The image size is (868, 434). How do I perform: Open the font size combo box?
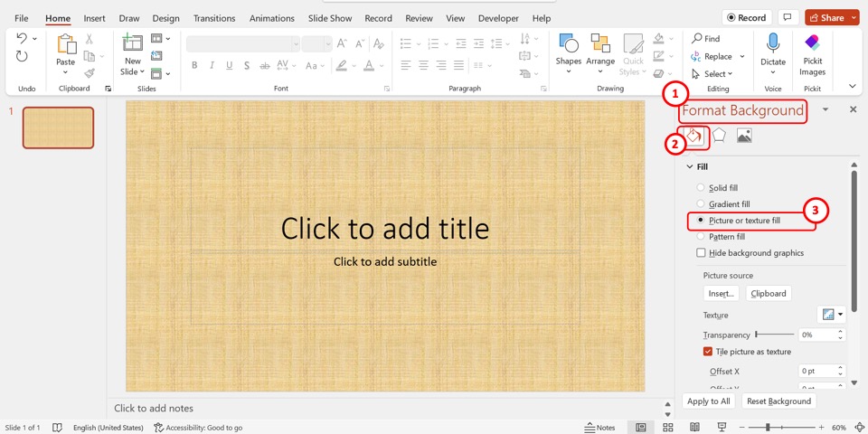[317, 43]
